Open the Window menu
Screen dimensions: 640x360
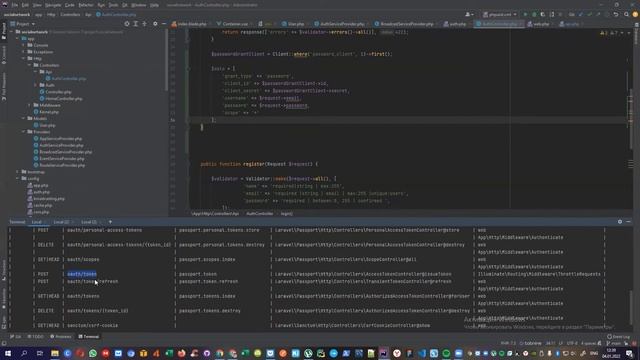139,5
